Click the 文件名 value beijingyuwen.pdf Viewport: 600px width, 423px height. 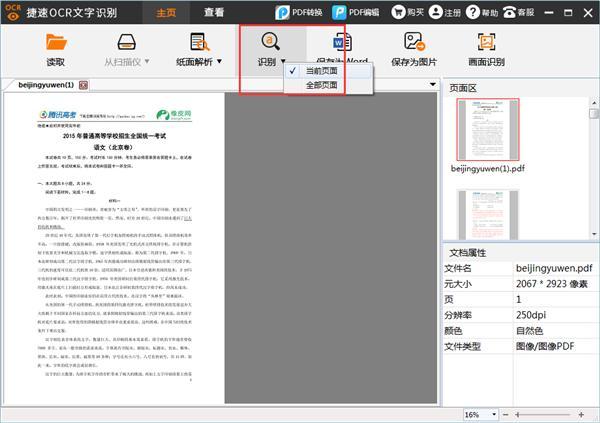(x=554, y=268)
